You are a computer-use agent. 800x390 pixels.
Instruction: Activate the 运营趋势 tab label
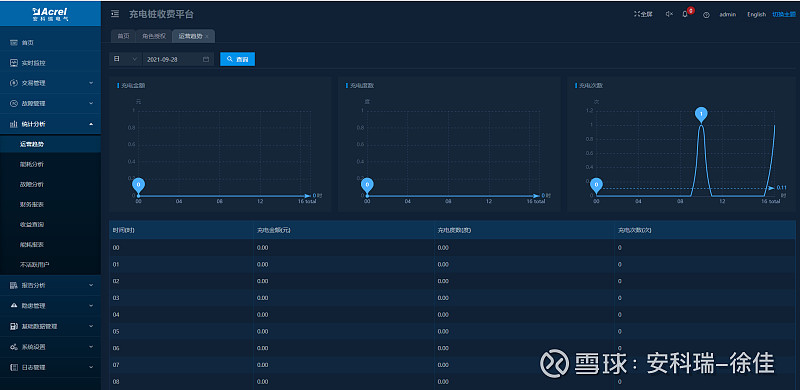[x=190, y=36]
